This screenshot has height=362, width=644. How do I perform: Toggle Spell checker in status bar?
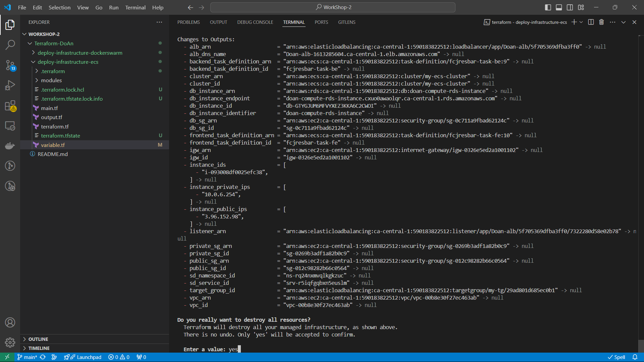pyautogui.click(x=616, y=357)
